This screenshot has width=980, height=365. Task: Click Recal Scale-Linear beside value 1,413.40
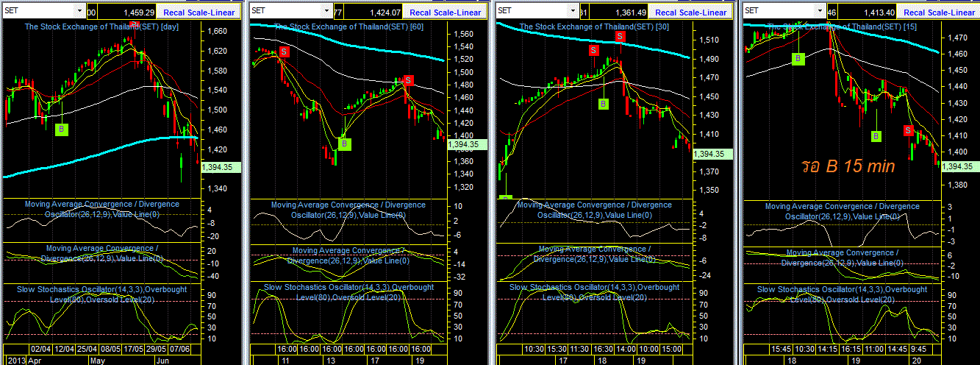939,13
